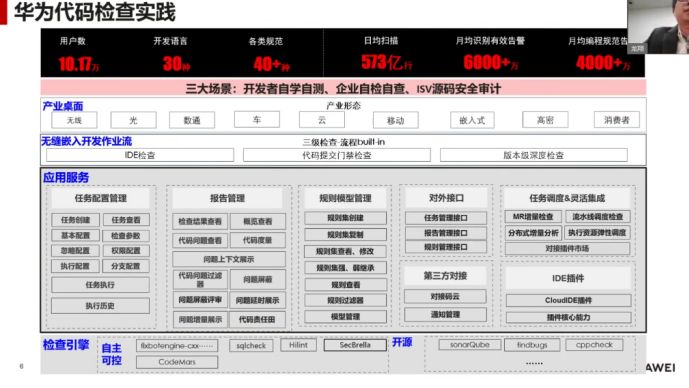Viewport: 689px width, 388px height.
Task: Click the 'CloudIDE插件' box
Action: pos(569,300)
